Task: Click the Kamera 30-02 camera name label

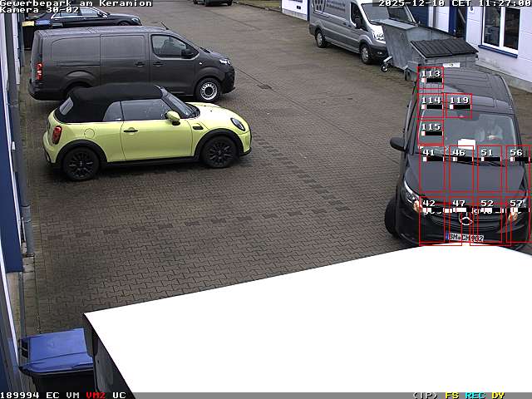Action: (40, 9)
